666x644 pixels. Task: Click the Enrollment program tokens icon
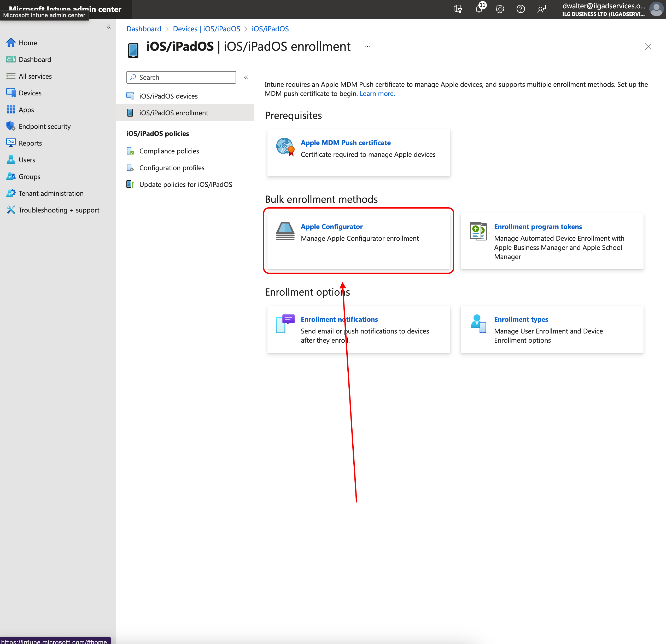[x=478, y=231]
